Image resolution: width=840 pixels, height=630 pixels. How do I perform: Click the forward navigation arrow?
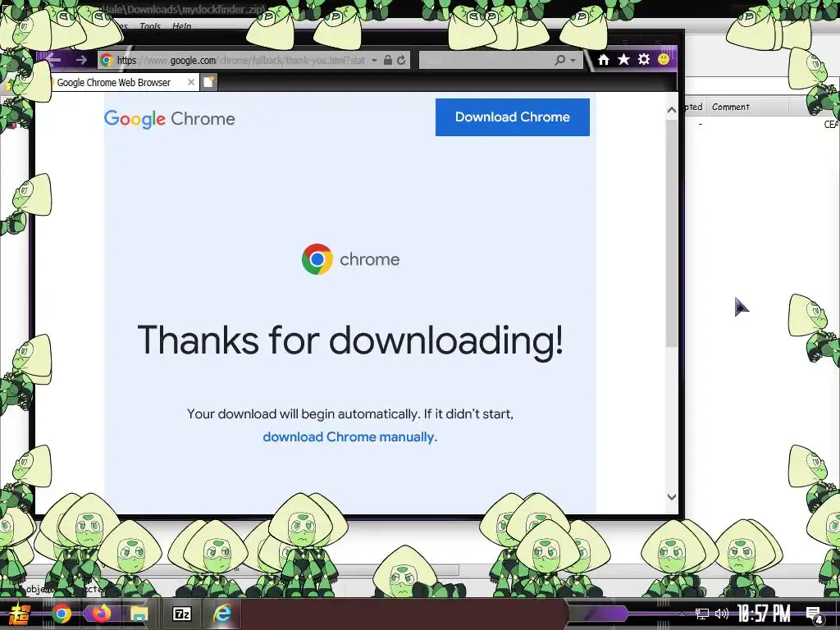pyautogui.click(x=81, y=60)
